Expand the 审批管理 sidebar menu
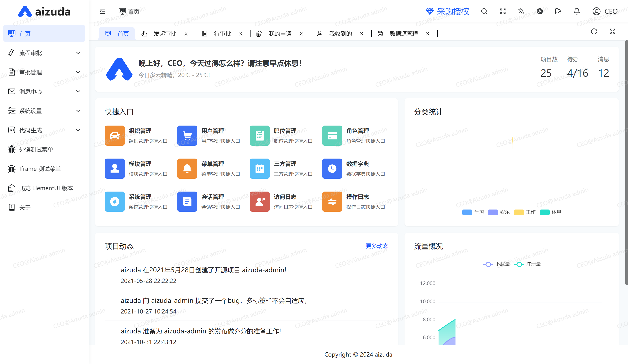Image resolution: width=628 pixels, height=364 pixels. point(44,72)
